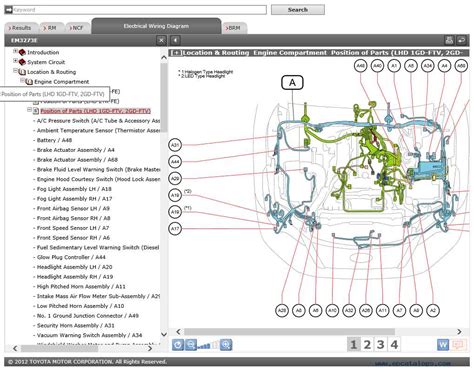Expand the Introduction tree node
The width and height of the screenshot is (474, 371).
pos(15,51)
